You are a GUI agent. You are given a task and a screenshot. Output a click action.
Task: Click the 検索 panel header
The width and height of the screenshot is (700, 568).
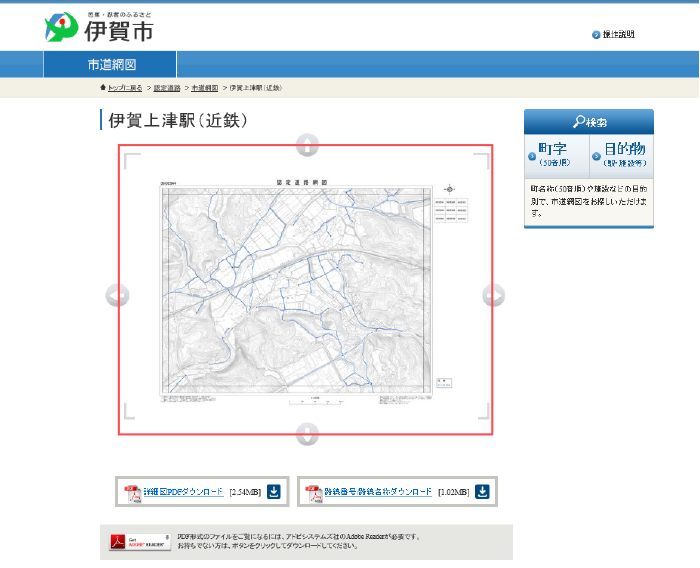pos(589,121)
